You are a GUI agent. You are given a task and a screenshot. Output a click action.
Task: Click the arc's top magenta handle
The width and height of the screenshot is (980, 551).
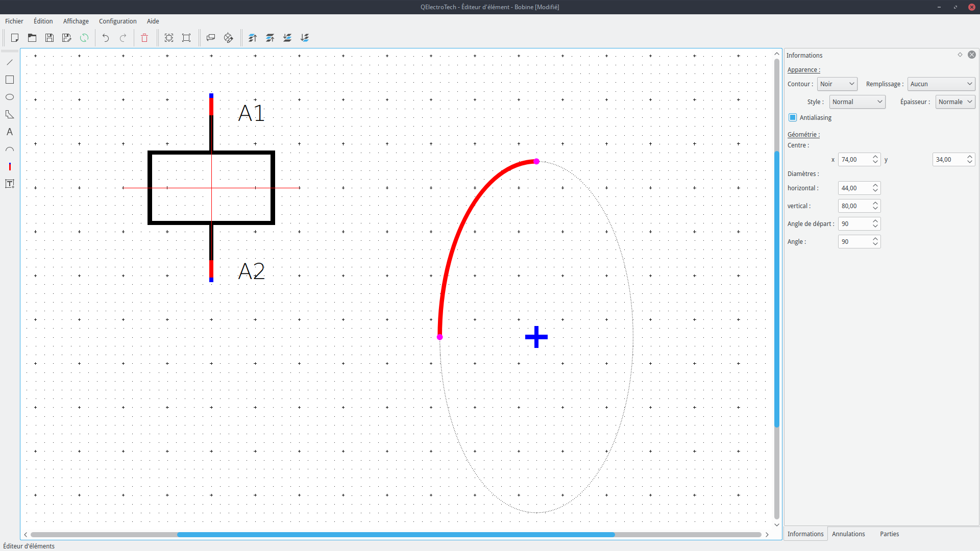point(536,161)
